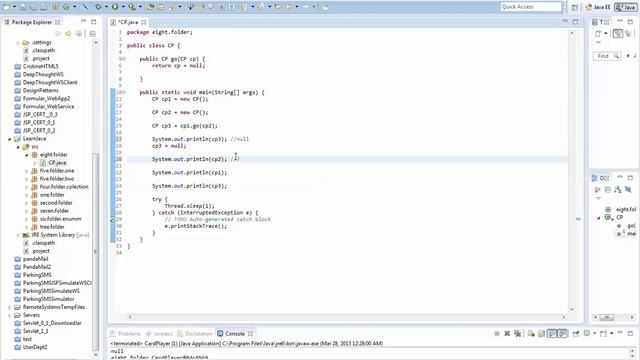Click the green Debug bug icon
The height and width of the screenshot is (360, 640).
click(98, 7)
